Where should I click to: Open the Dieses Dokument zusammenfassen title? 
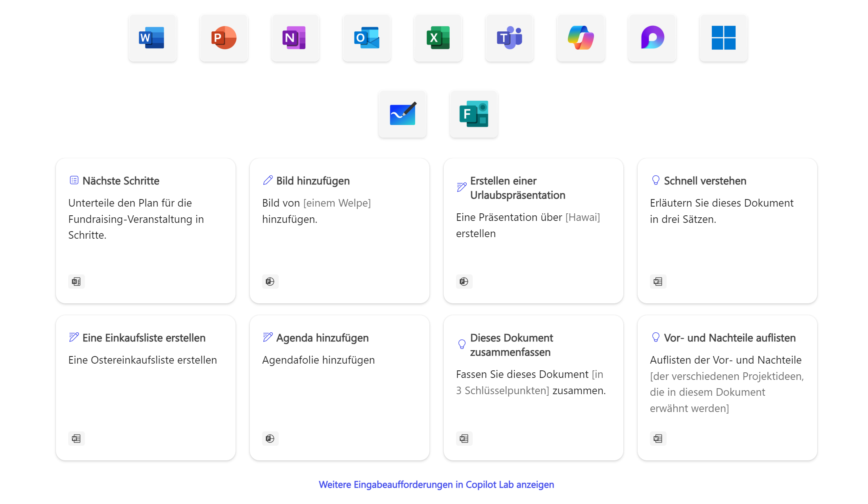pos(512,345)
